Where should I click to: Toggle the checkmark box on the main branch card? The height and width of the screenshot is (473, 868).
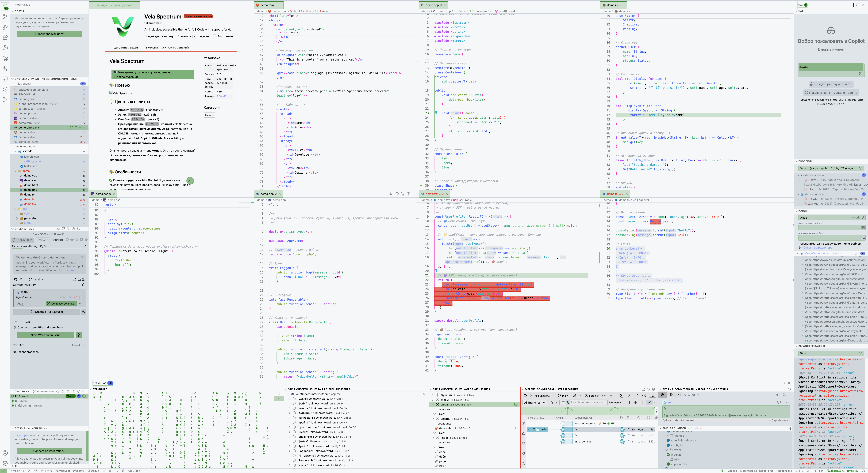tap(81, 297)
